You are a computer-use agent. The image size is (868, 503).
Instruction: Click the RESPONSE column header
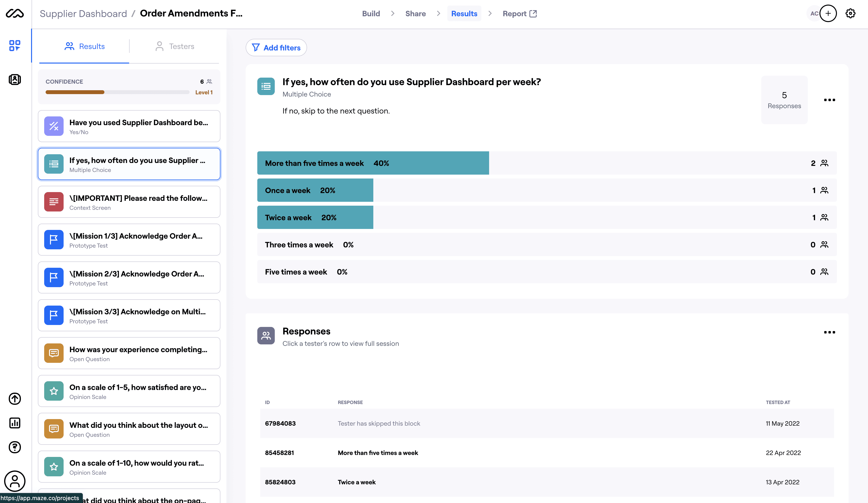click(350, 402)
